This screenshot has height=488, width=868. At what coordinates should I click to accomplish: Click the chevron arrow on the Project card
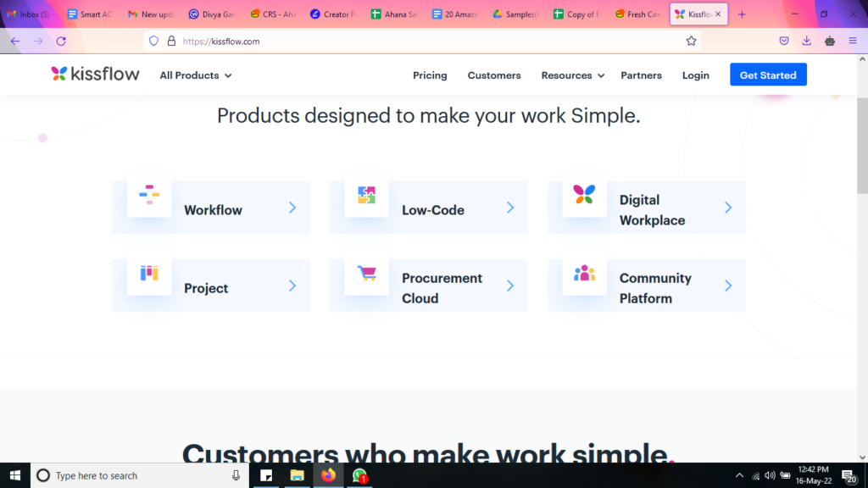(x=292, y=286)
